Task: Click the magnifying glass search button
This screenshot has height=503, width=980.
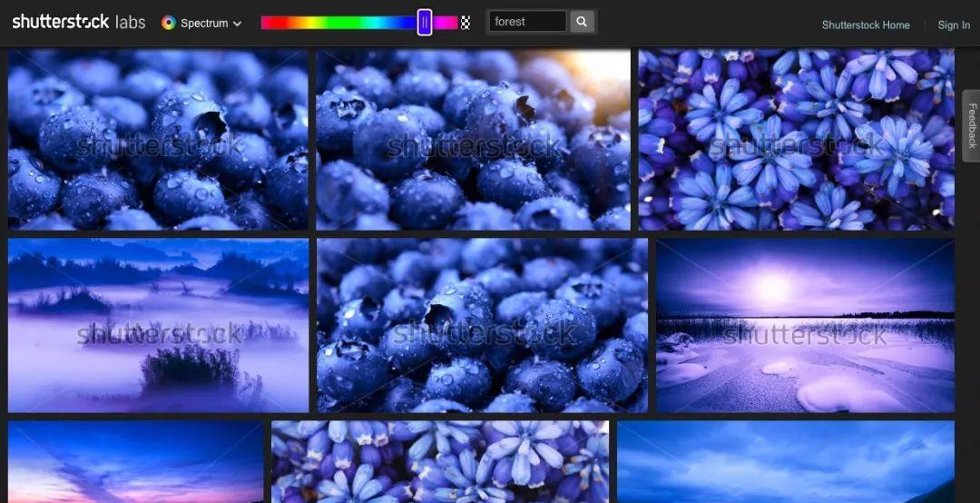Action: (x=582, y=21)
